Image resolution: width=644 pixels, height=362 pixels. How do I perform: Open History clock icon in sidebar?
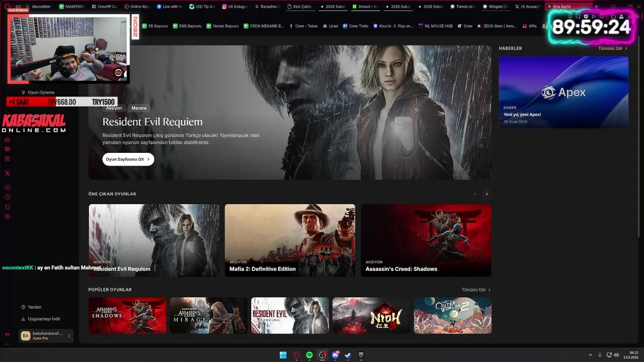[x=8, y=197]
